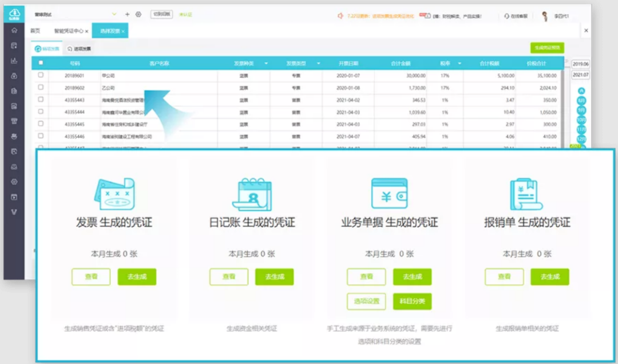
Task: Open the 发票种类 column filter arrow
Action: pyautogui.click(x=266, y=64)
